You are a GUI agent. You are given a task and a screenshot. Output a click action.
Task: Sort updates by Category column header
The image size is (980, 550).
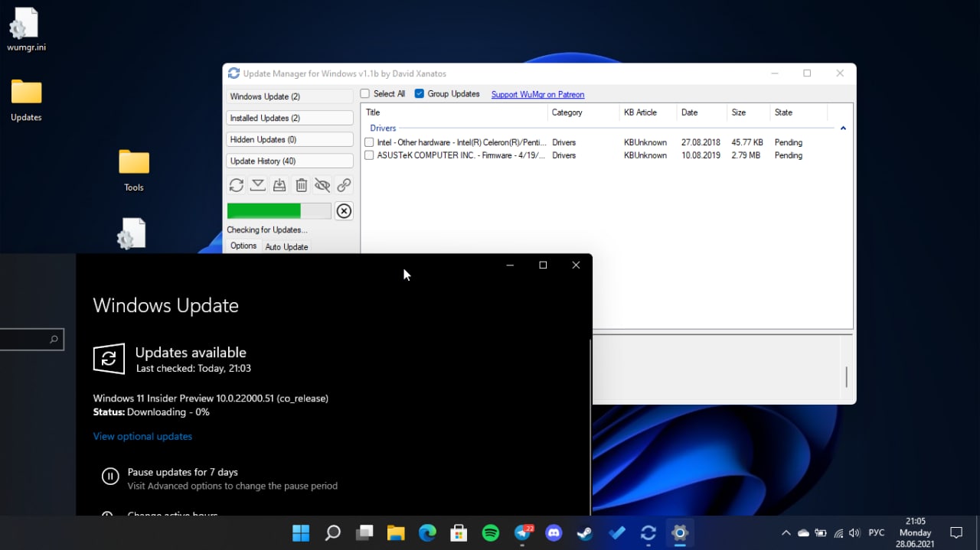click(583, 112)
